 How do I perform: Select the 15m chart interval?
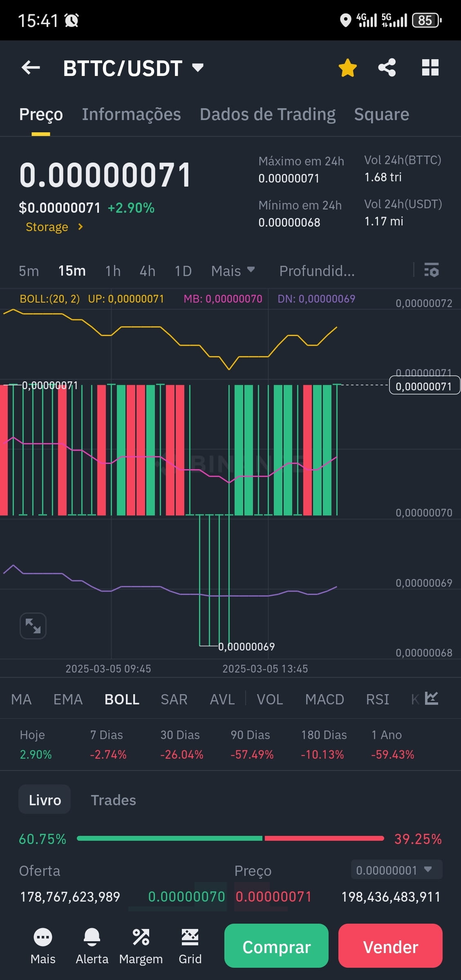point(72,271)
